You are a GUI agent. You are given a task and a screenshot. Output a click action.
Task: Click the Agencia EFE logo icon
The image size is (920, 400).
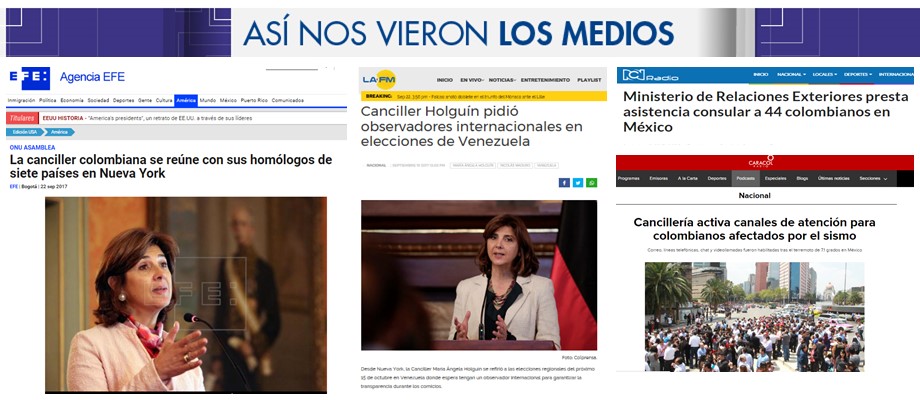(29, 78)
